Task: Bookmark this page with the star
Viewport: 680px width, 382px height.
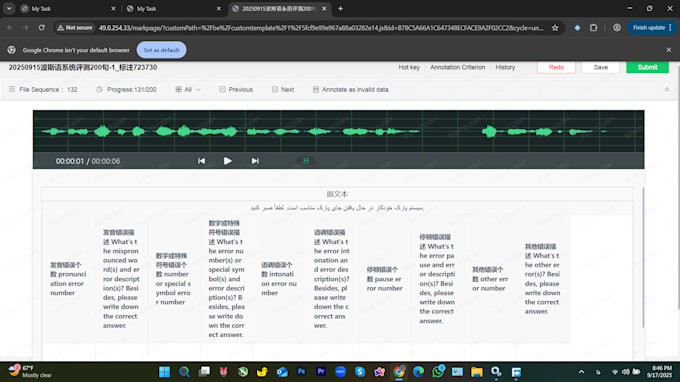Action: [x=555, y=28]
